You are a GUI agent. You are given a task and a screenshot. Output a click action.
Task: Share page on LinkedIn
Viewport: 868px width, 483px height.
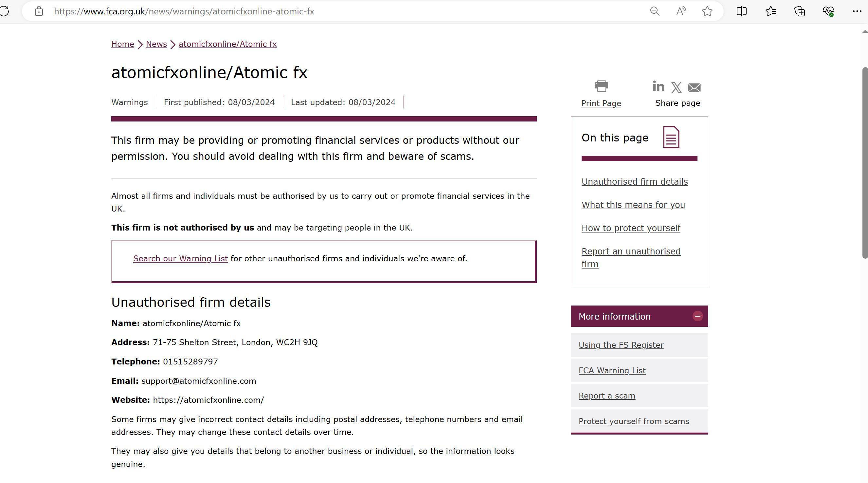tap(658, 86)
